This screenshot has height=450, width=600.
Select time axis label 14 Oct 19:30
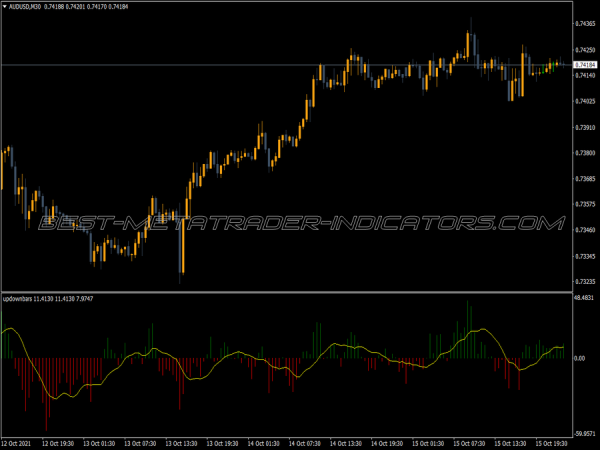(x=387, y=443)
